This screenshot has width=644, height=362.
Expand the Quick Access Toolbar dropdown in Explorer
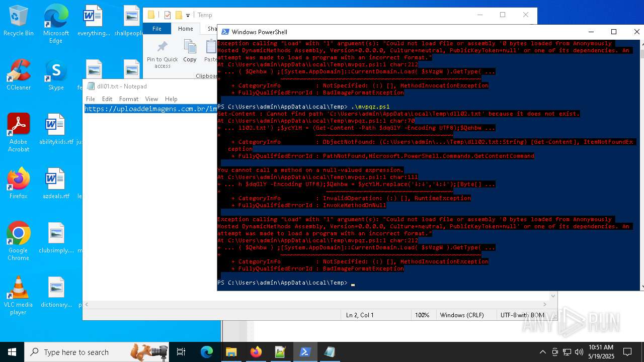188,16
